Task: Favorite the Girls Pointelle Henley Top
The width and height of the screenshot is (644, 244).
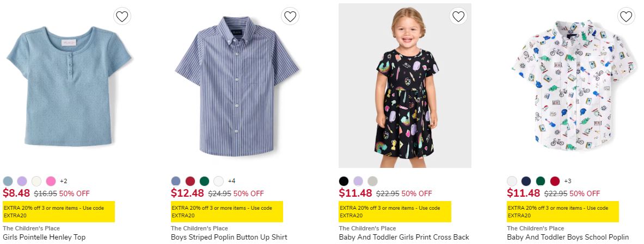Action: pyautogui.click(x=122, y=16)
